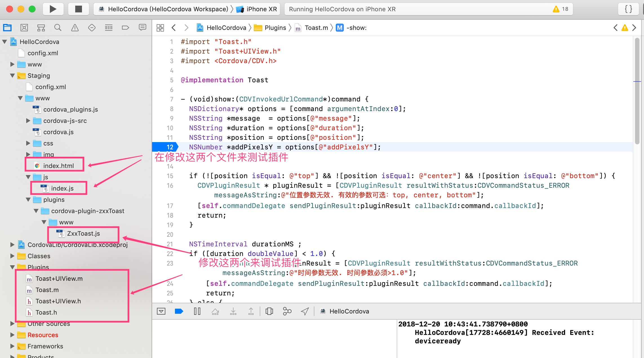Open the Source Control navigator icon
Screen dimensions: 644x358
pyautogui.click(x=24, y=28)
